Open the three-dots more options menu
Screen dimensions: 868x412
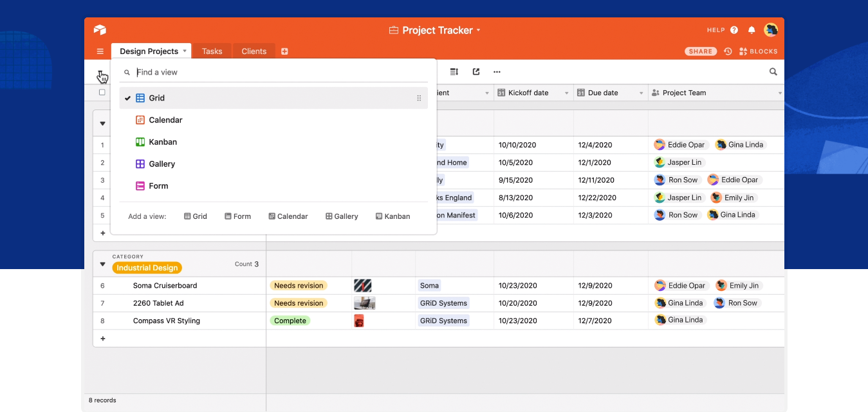coord(497,72)
